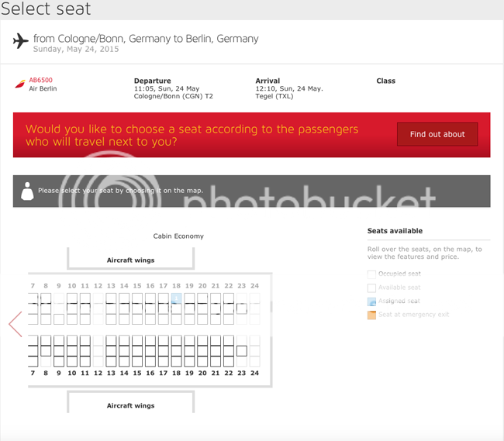Viewport: 504px width, 441px height.
Task: Click the 'Cabin Economy' label
Action: coord(178,236)
